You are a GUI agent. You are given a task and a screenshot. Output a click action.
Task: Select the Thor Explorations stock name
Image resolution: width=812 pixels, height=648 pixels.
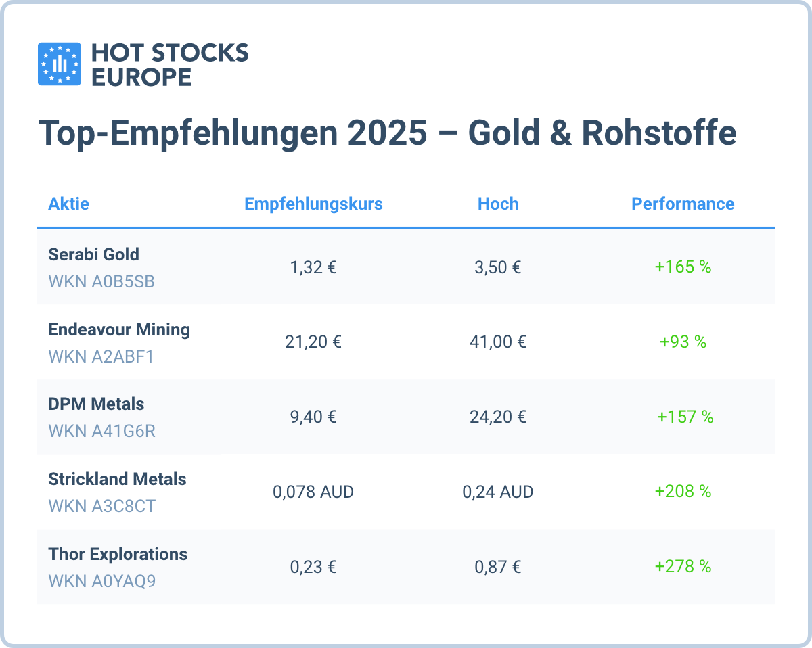118,554
